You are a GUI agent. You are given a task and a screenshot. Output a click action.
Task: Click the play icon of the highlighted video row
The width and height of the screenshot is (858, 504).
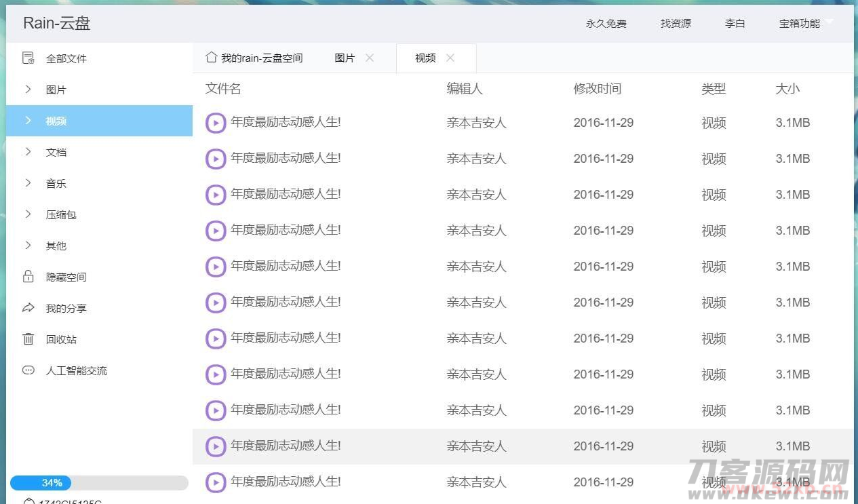216,446
